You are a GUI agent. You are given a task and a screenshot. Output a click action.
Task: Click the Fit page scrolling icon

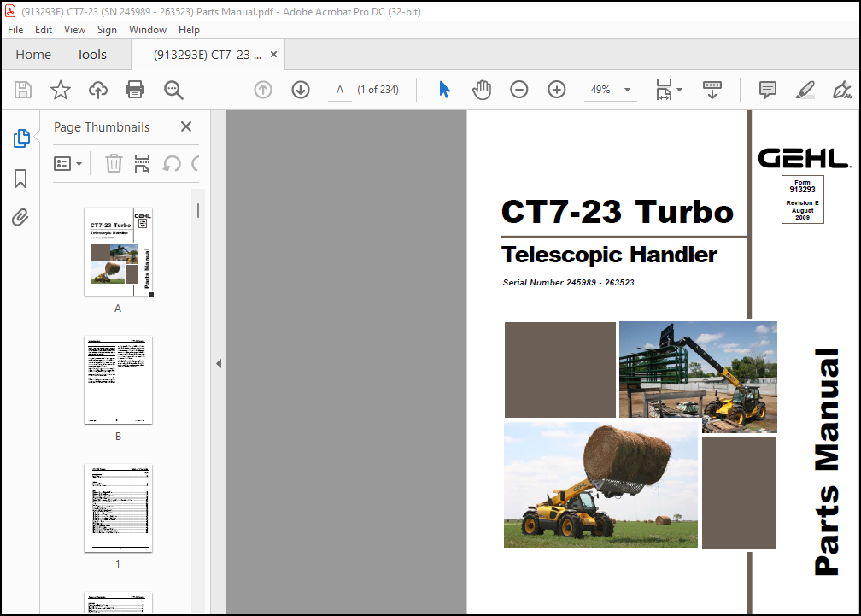pos(664,90)
